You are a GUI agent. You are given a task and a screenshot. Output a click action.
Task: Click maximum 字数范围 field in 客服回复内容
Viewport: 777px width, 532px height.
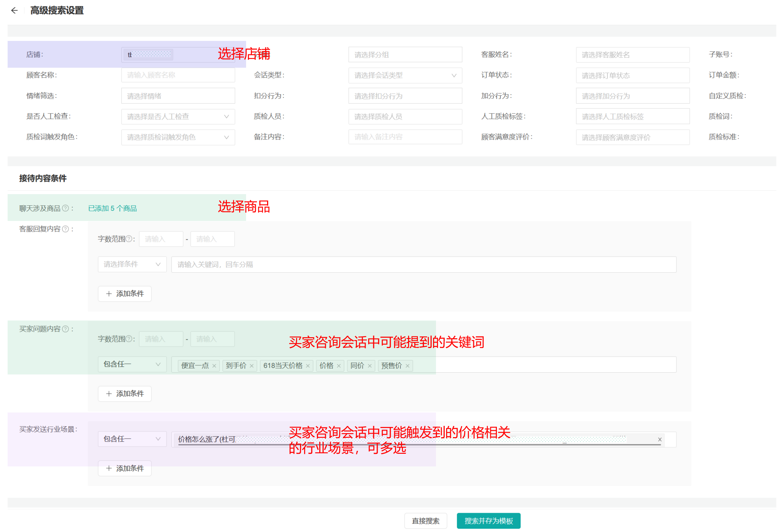click(212, 239)
